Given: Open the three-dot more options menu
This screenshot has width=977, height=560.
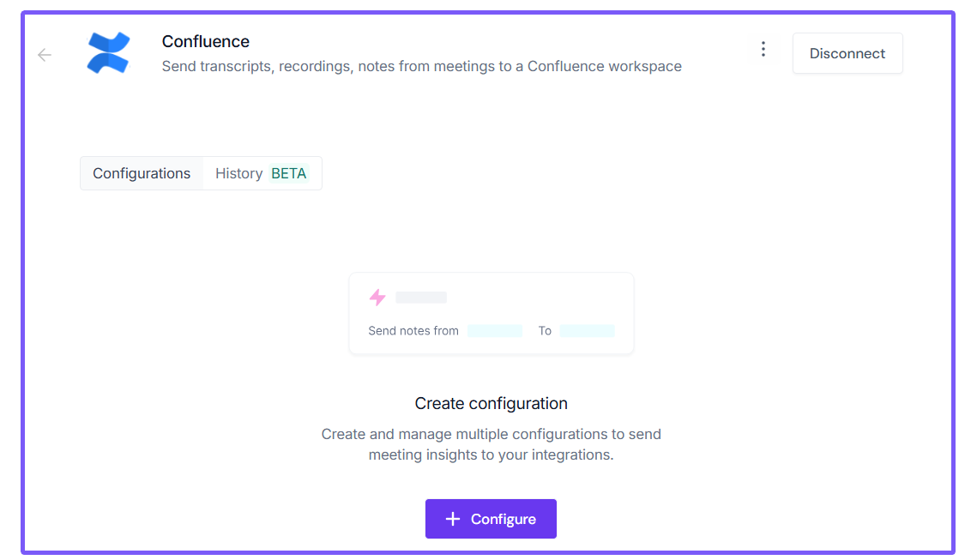Looking at the screenshot, I should [x=763, y=50].
